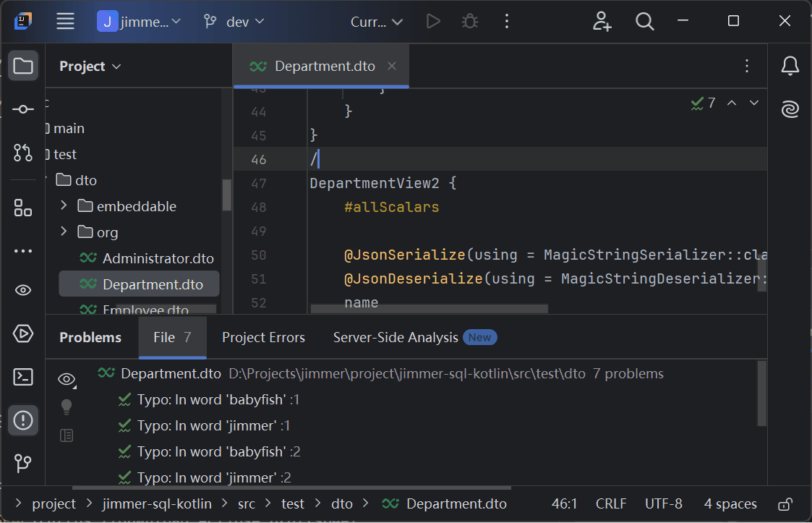Image resolution: width=812 pixels, height=523 pixels.
Task: Expand the embeddable folder
Action: (x=64, y=206)
